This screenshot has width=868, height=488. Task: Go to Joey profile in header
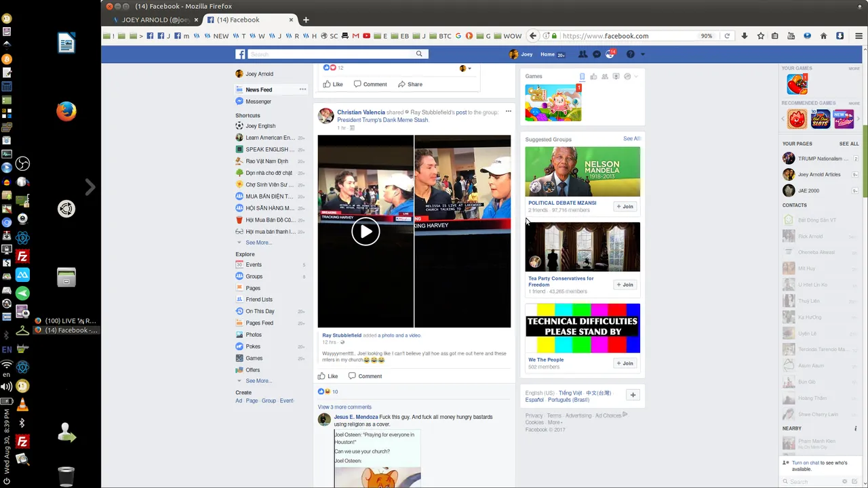[521, 54]
